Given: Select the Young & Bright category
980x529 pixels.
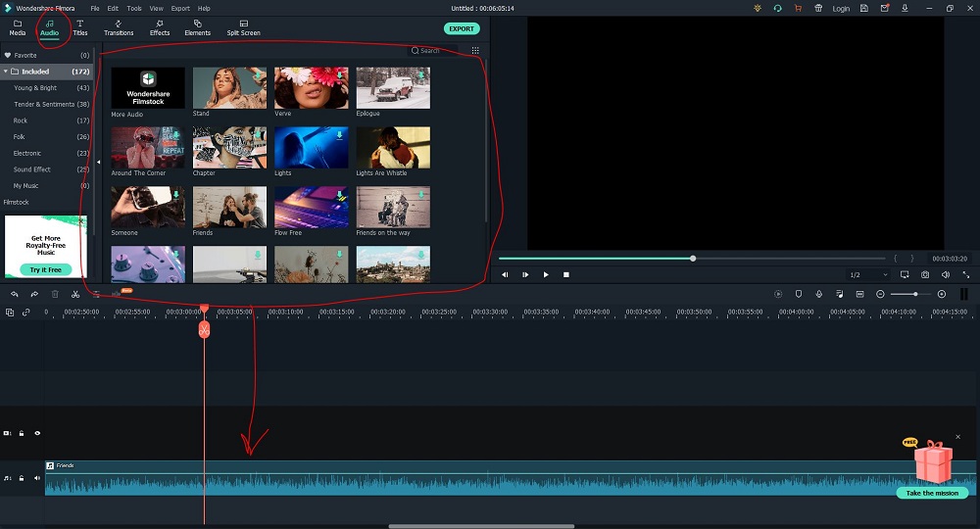Looking at the screenshot, I should pos(46,88).
